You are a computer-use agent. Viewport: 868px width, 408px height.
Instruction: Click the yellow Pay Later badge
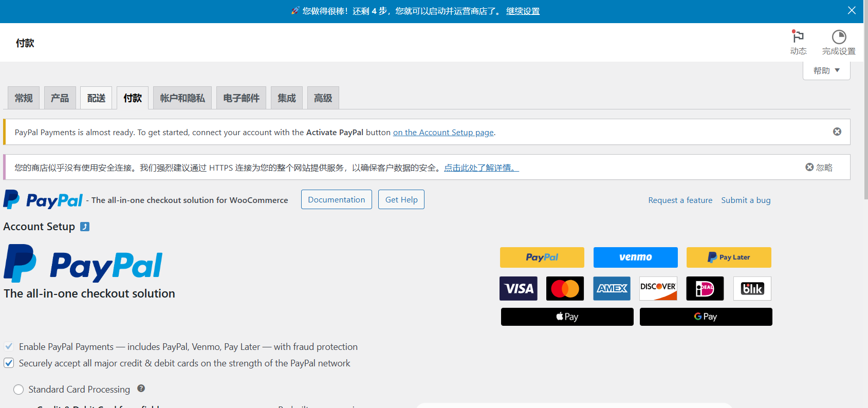tap(729, 257)
